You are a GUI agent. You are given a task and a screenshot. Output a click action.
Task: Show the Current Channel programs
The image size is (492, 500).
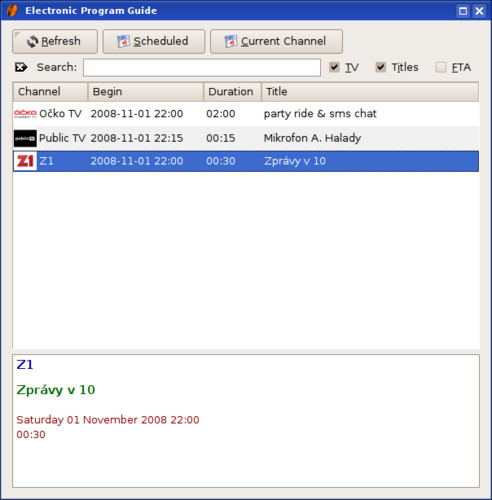tap(276, 41)
